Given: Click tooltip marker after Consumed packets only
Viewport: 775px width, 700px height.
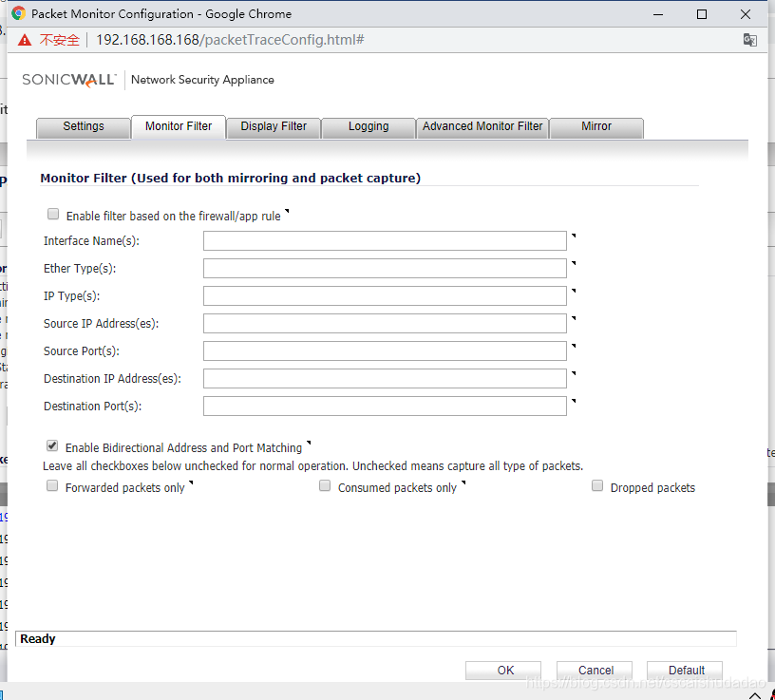Looking at the screenshot, I should (x=463, y=483).
